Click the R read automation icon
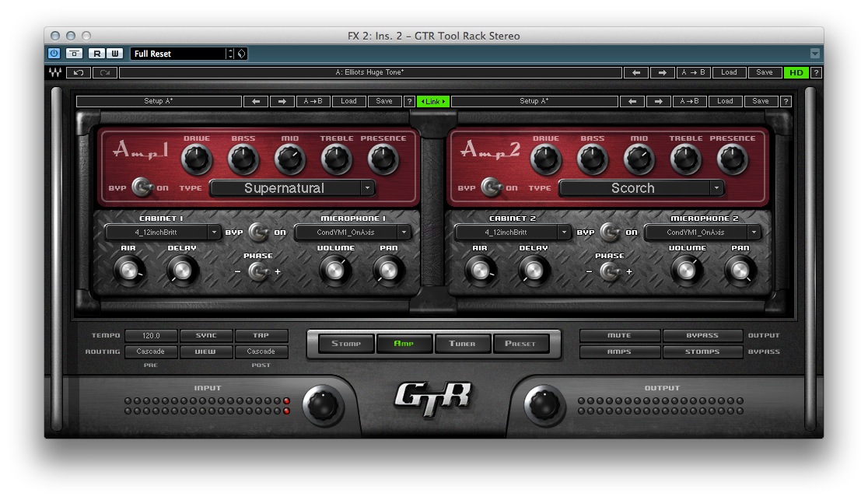Screen dimensions: 868x500 (x=97, y=53)
